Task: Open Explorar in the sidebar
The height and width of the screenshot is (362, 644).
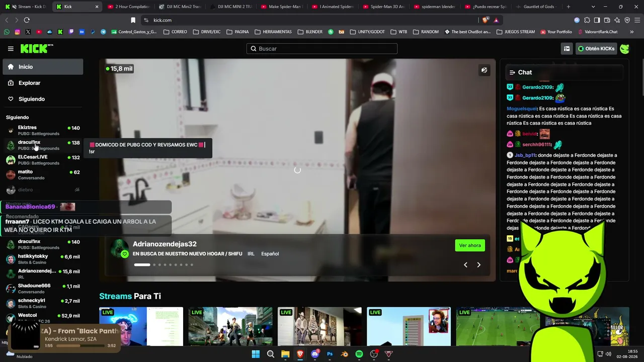Action: tap(43, 83)
